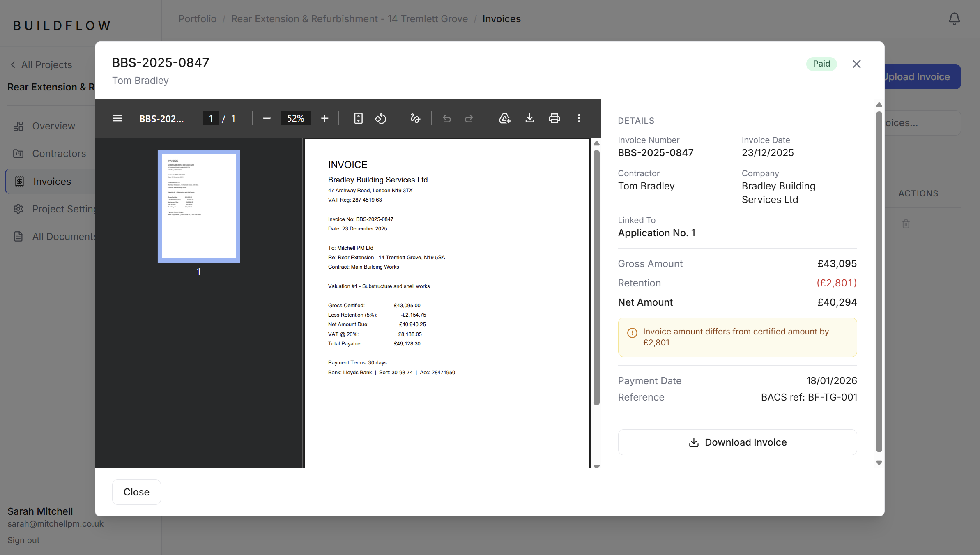The image size is (980, 555).
Task: Click the PDF vertical scrollbar
Action: click(596, 277)
